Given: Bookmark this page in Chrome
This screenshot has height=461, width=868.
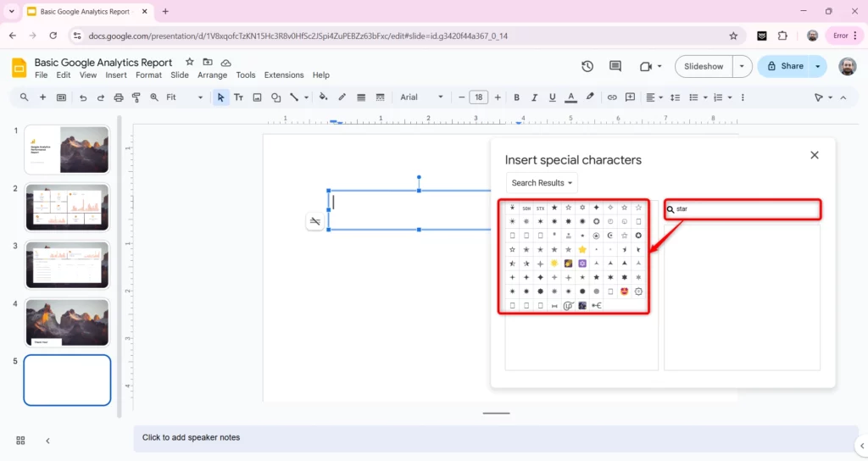Looking at the screenshot, I should pos(733,36).
